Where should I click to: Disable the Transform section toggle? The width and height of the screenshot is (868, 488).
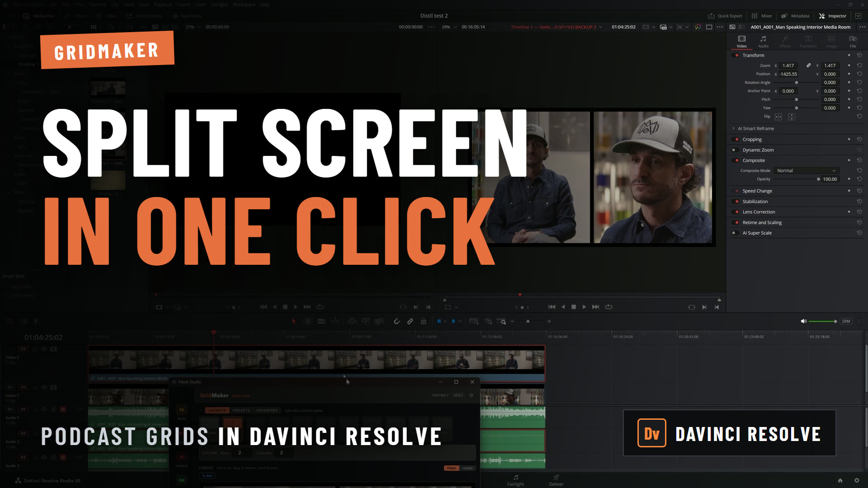point(736,55)
